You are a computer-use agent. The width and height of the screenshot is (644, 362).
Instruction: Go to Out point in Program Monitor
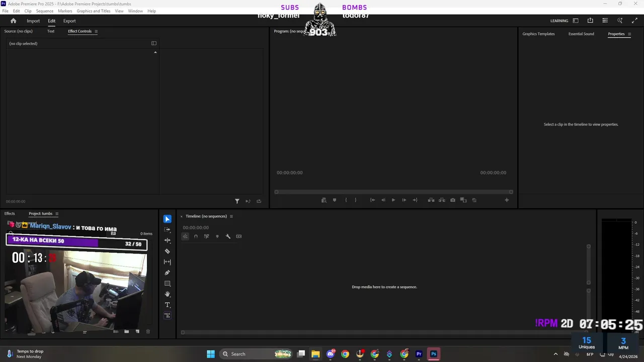[x=415, y=200]
